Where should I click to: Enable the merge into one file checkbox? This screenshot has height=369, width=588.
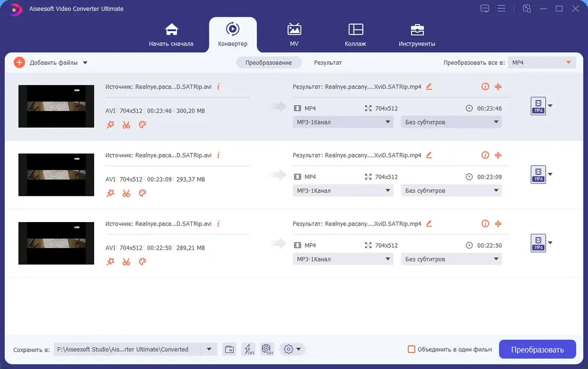click(412, 349)
